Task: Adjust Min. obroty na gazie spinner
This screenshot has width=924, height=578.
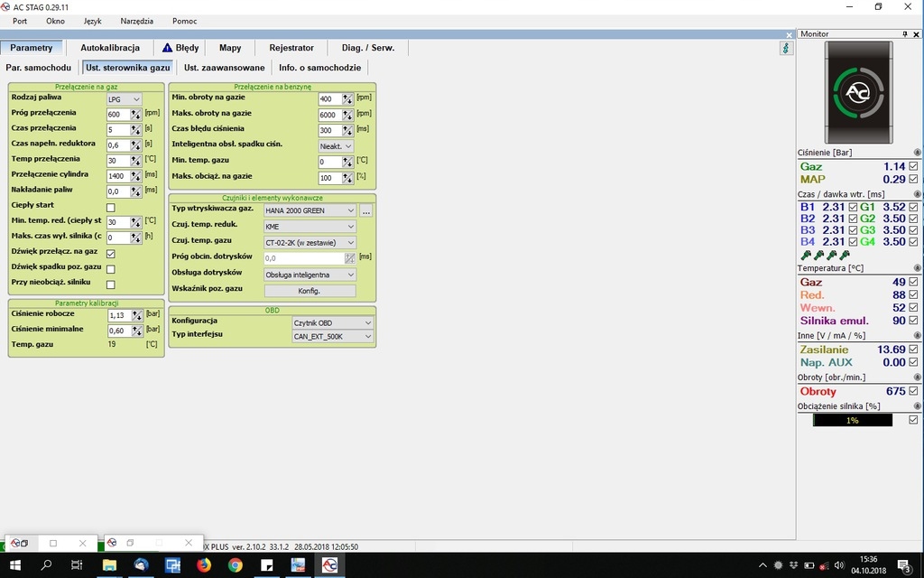Action: click(347, 99)
